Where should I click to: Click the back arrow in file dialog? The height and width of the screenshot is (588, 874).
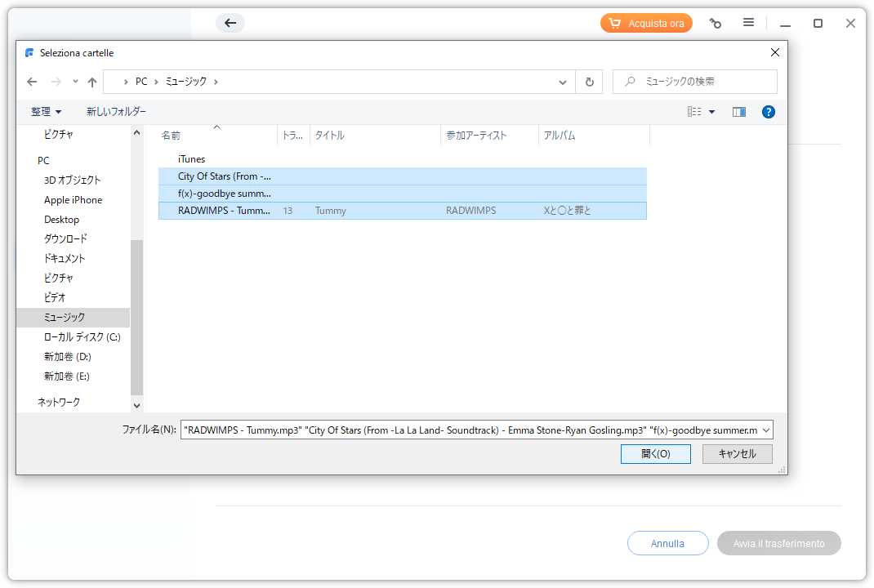click(x=32, y=82)
